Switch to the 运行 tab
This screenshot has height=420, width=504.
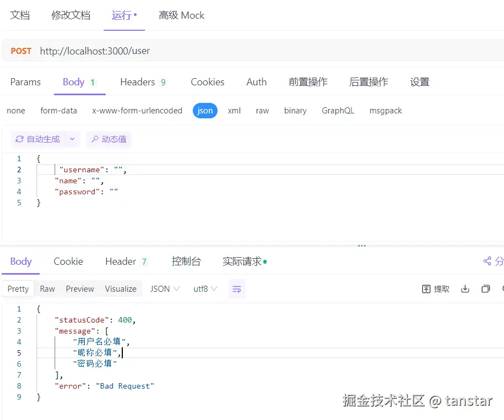(124, 15)
